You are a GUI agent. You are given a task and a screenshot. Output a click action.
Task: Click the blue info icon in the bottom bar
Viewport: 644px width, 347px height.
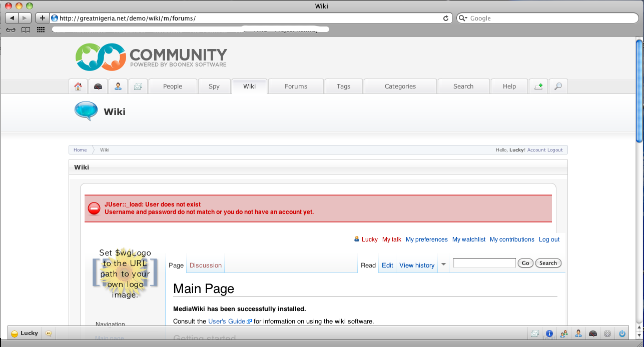pyautogui.click(x=549, y=333)
